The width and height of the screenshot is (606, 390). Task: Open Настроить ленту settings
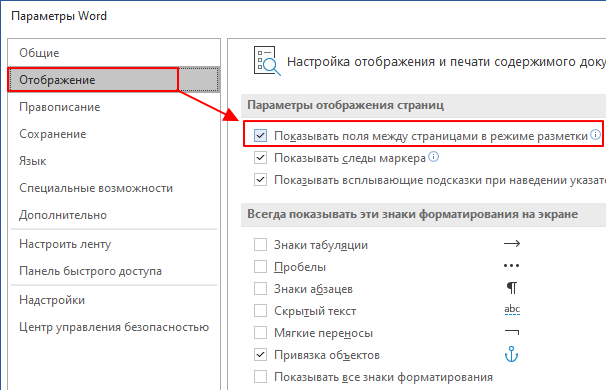pos(114,244)
